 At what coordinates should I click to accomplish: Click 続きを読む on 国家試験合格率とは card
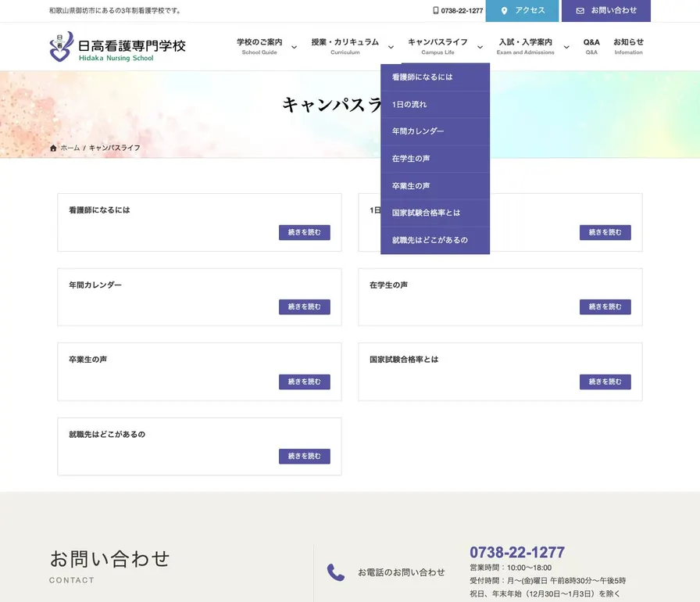coord(605,382)
